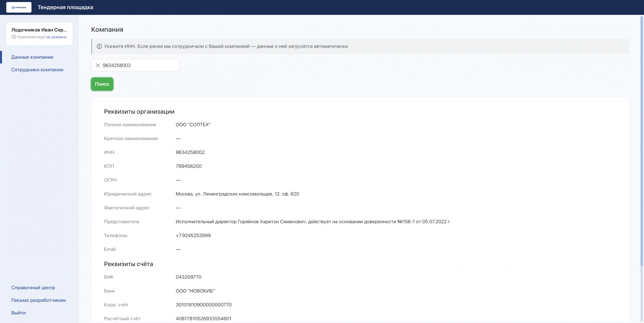Click Выйти to log out
The height and width of the screenshot is (323, 644).
coord(19,313)
